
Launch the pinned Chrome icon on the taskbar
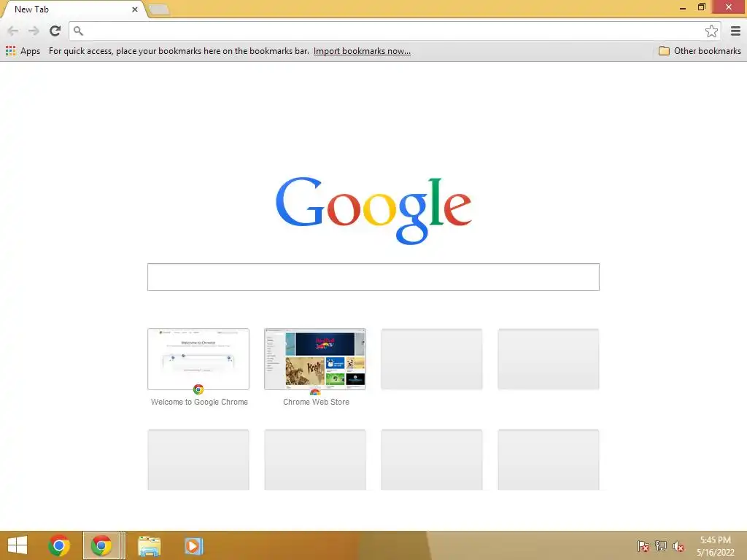point(59,545)
